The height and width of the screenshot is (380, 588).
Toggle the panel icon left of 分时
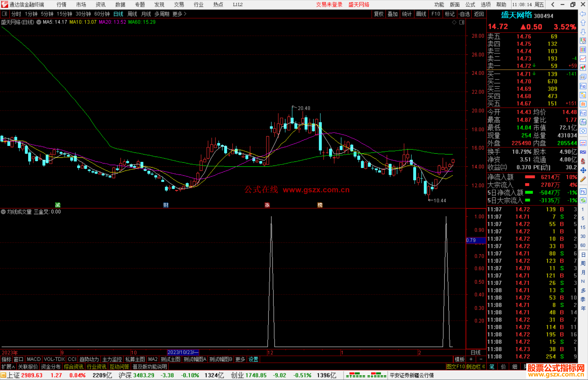coord(5,14)
